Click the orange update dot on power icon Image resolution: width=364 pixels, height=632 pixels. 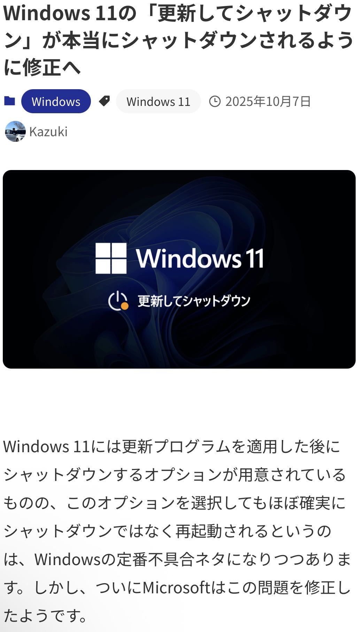(124, 306)
